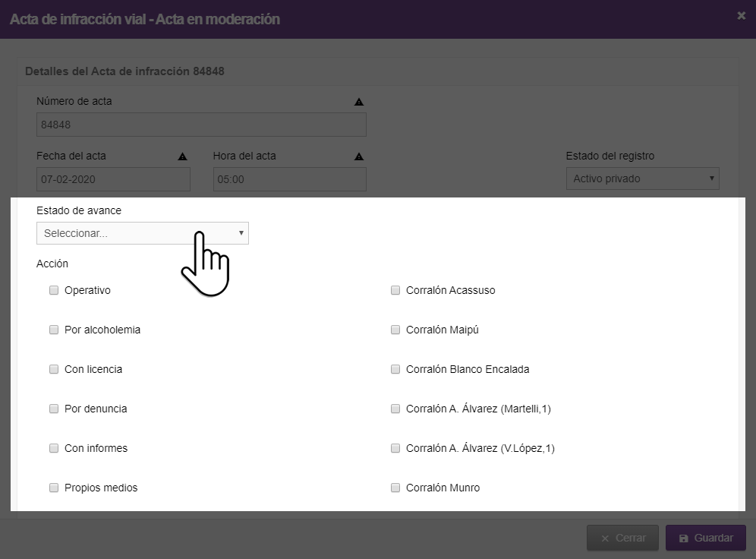Viewport: 756px width, 559px height.
Task: Open the Estado de avance dropdown
Action: 143,233
